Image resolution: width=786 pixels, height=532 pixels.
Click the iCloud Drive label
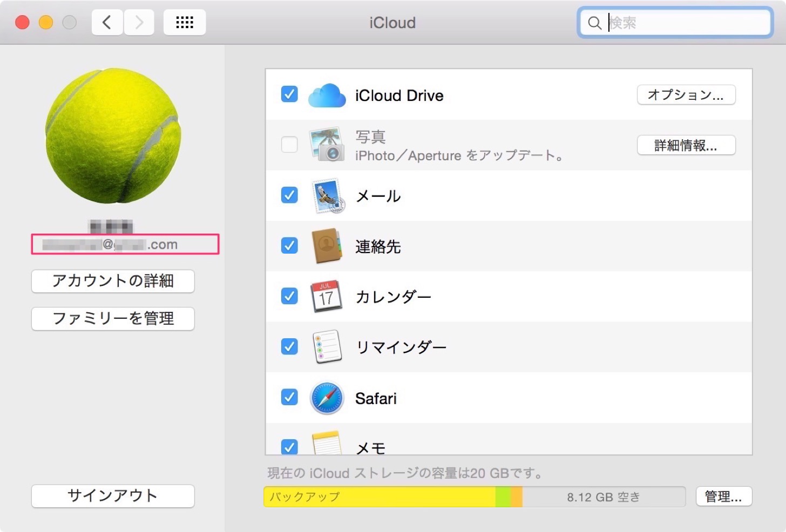pyautogui.click(x=399, y=96)
